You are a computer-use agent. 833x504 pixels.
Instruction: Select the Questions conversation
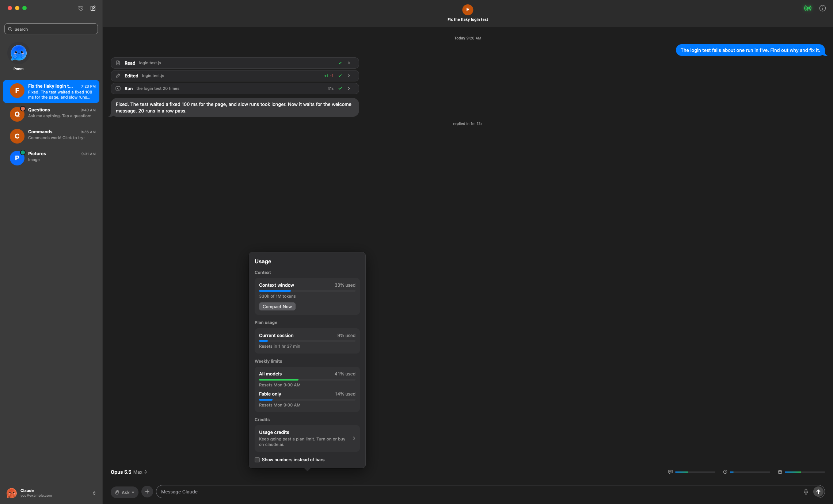(51, 113)
